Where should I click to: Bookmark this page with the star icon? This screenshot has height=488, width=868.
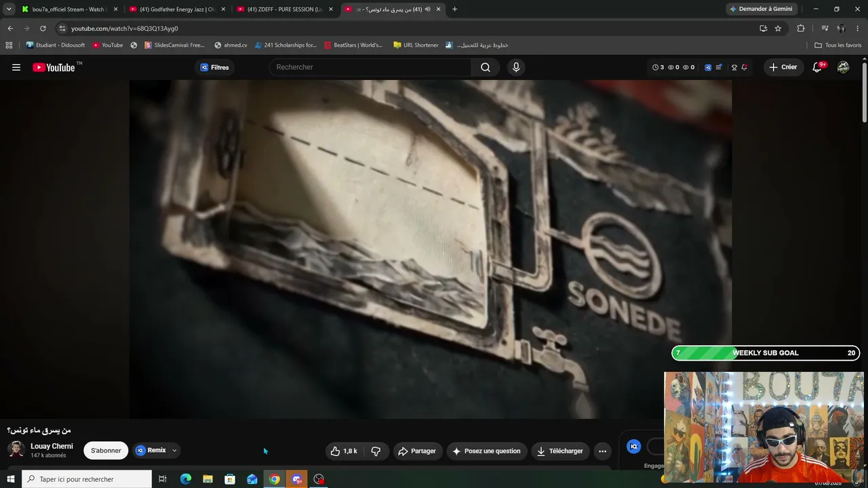778,28
